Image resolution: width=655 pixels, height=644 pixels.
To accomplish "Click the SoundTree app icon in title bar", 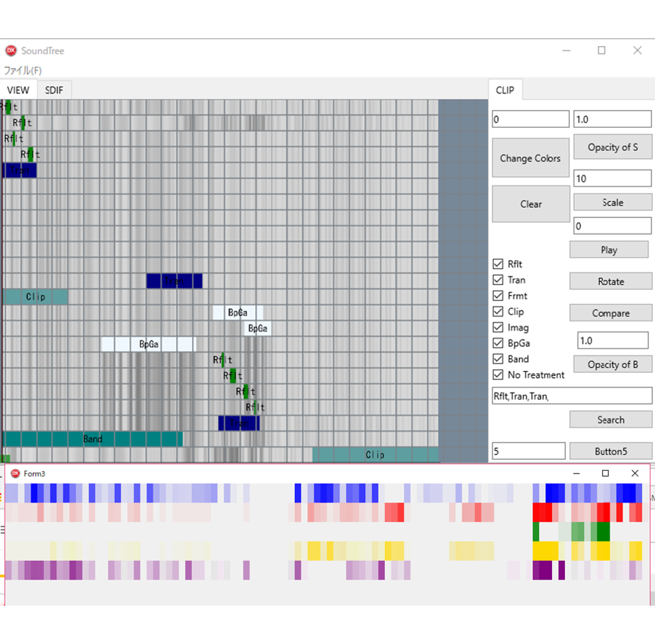I will (11, 51).
